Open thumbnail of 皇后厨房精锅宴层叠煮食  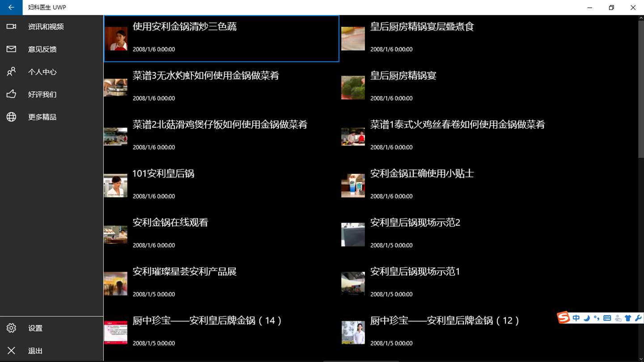coord(353,38)
